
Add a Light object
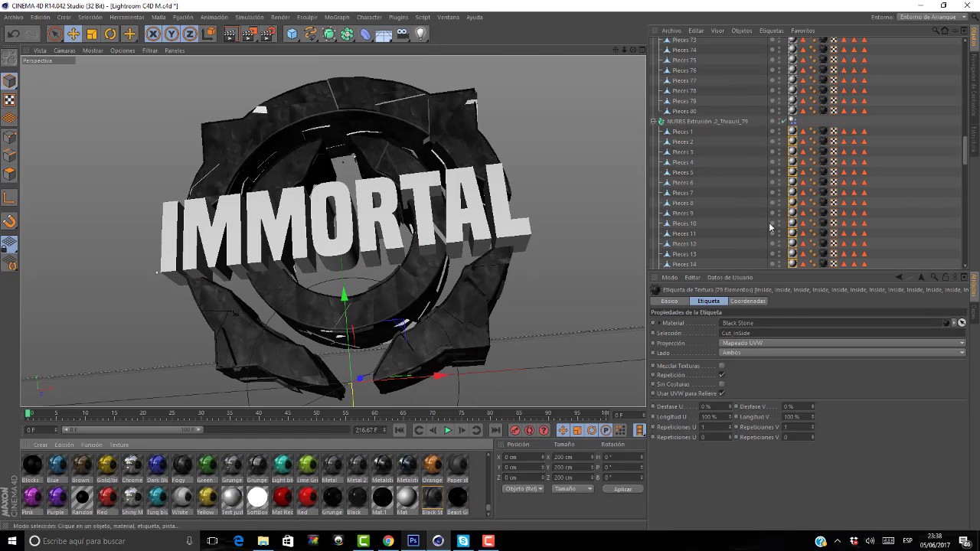[420, 34]
